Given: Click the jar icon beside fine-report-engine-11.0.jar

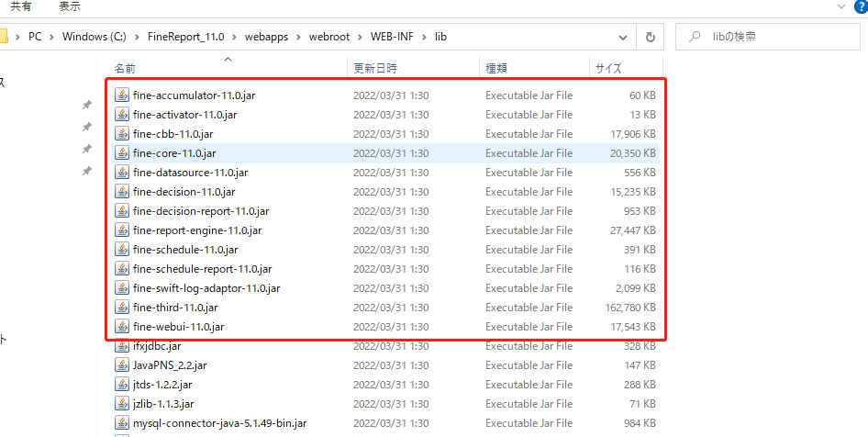Looking at the screenshot, I should [121, 230].
